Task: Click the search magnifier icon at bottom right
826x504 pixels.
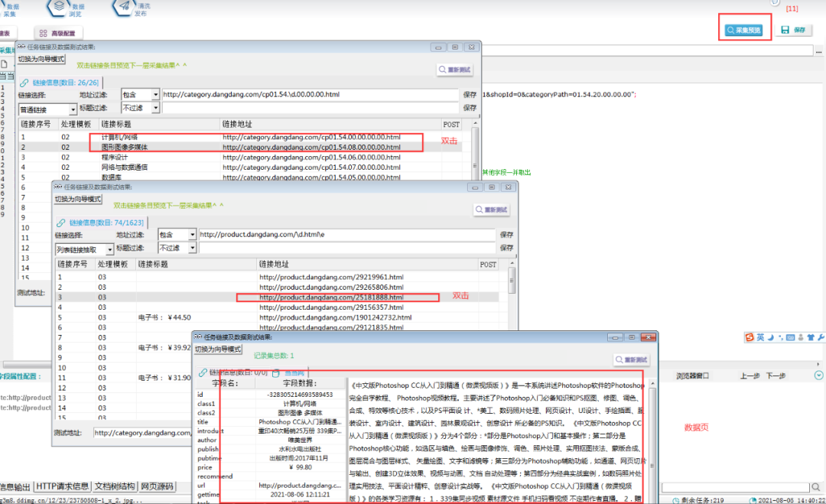Action: pos(815,487)
